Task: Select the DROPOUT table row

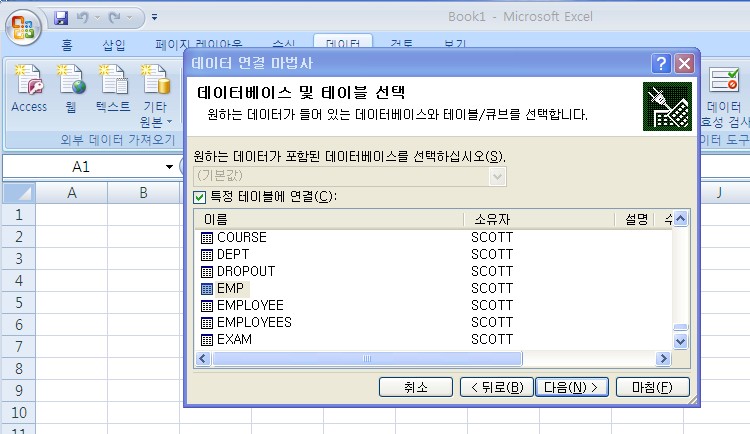Action: pos(433,271)
